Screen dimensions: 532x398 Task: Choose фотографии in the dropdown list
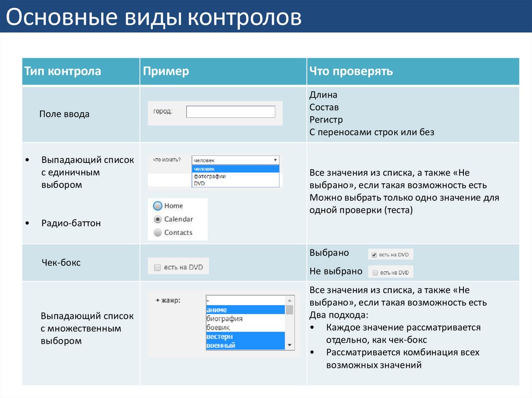click(235, 176)
